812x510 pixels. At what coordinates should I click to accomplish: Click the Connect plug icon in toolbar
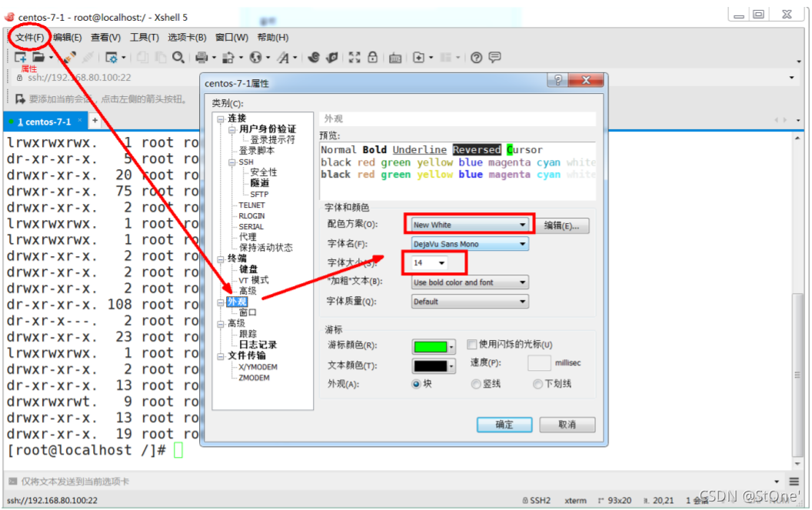click(x=69, y=57)
